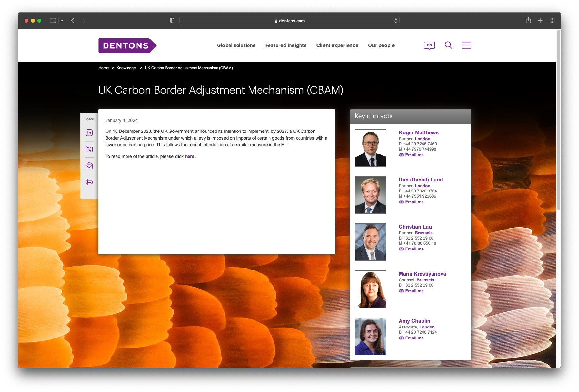Open the Our people menu
This screenshot has height=392, width=579.
tap(381, 45)
